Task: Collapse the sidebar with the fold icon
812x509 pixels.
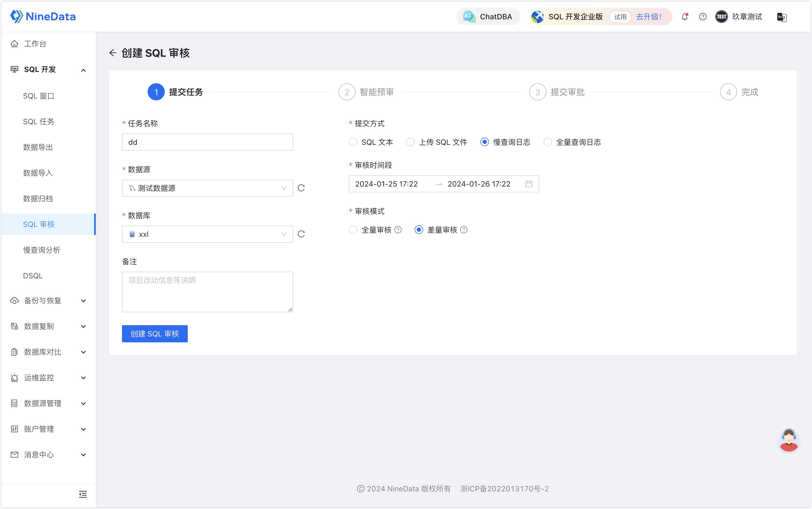Action: pos(83,494)
